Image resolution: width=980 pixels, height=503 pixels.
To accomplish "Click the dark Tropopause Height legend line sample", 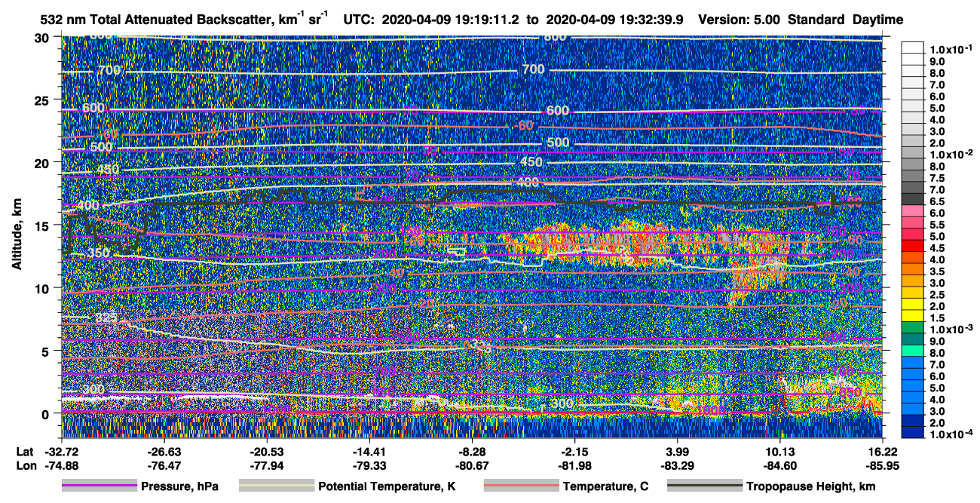I will pos(705,486).
